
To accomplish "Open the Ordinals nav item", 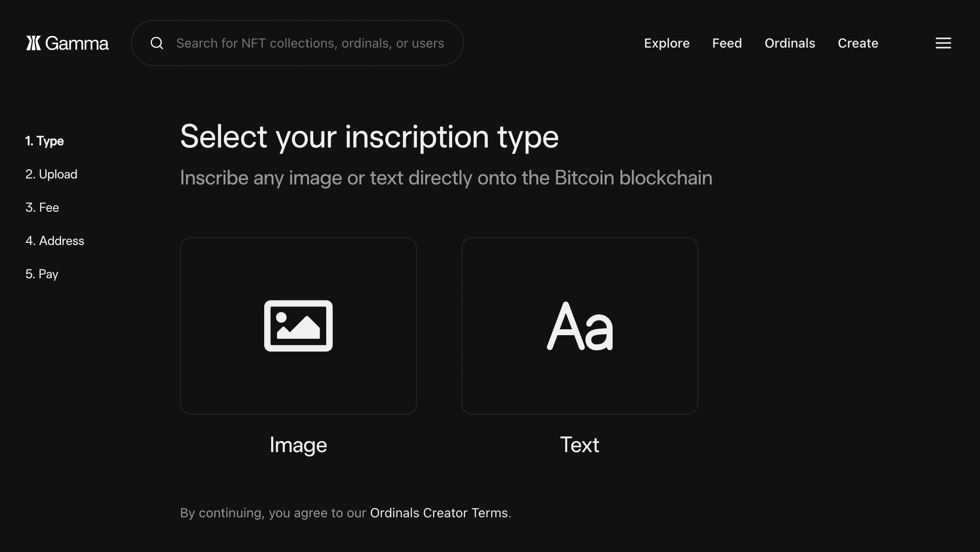I will point(790,43).
